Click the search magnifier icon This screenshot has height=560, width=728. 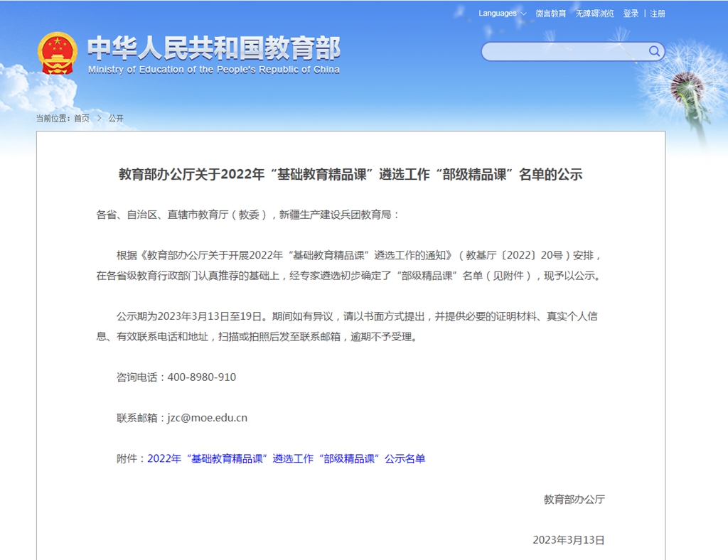click(654, 51)
